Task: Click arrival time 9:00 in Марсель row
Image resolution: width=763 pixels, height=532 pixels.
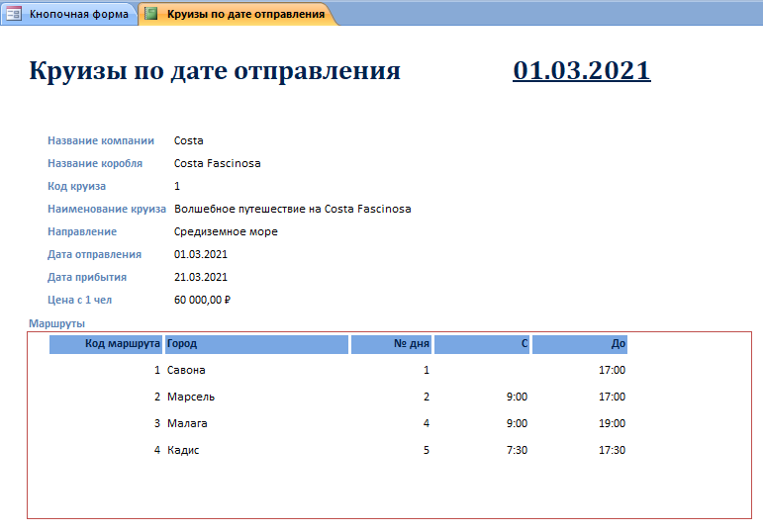Action: click(x=517, y=397)
